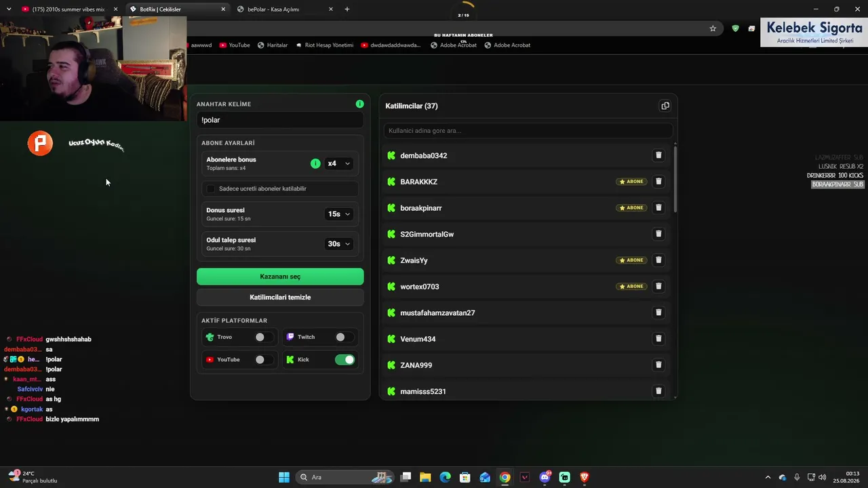Open the Haritalar bookmark
The image size is (868, 488).
point(273,45)
